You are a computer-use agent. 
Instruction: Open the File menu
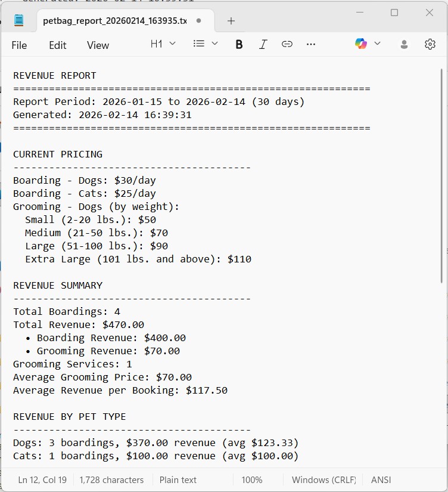(19, 45)
